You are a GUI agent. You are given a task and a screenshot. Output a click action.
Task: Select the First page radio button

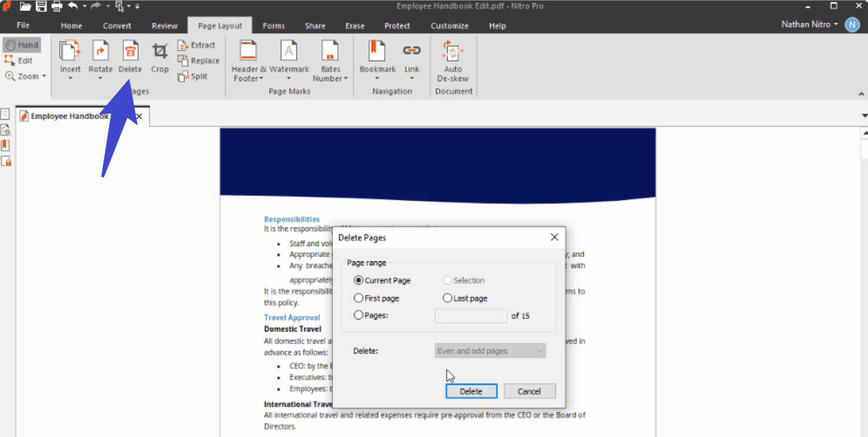(x=359, y=298)
